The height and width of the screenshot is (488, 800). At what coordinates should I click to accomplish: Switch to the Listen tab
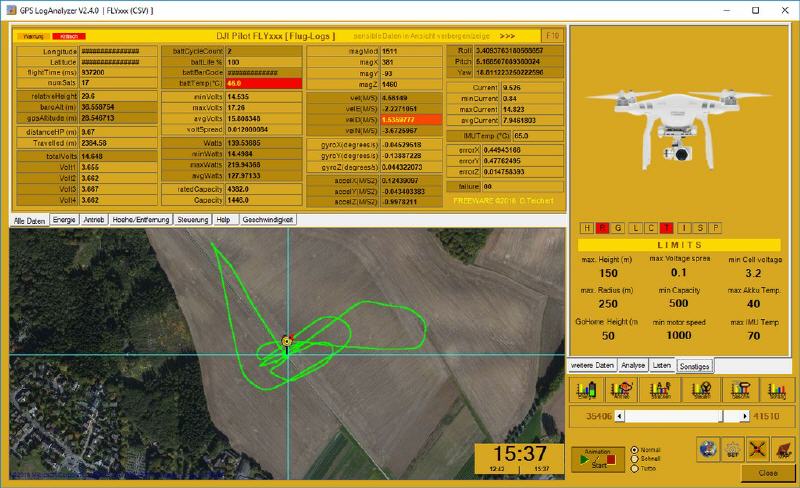[662, 365]
